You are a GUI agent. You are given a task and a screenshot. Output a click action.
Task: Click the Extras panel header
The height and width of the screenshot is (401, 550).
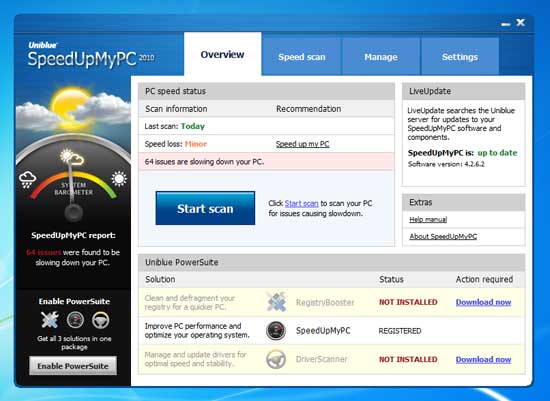pos(464,202)
